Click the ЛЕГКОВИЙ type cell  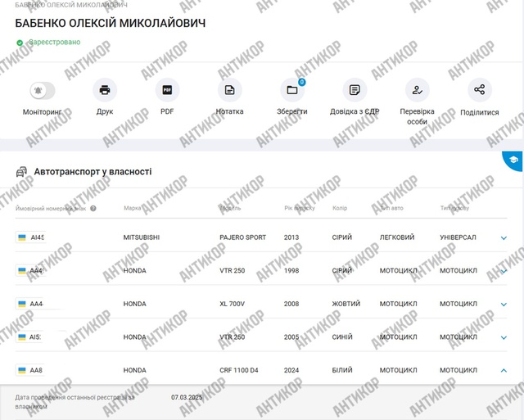coord(397,237)
